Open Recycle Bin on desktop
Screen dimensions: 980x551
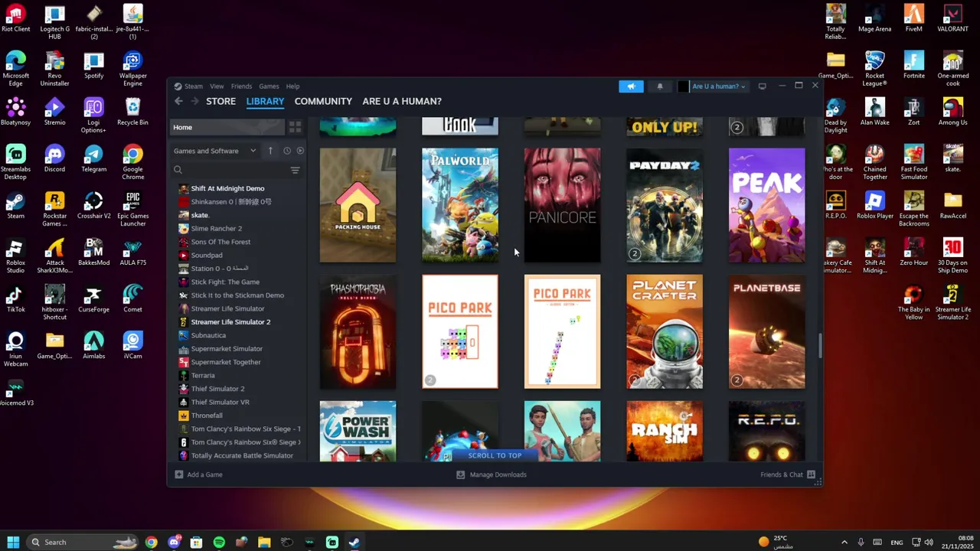(x=132, y=112)
